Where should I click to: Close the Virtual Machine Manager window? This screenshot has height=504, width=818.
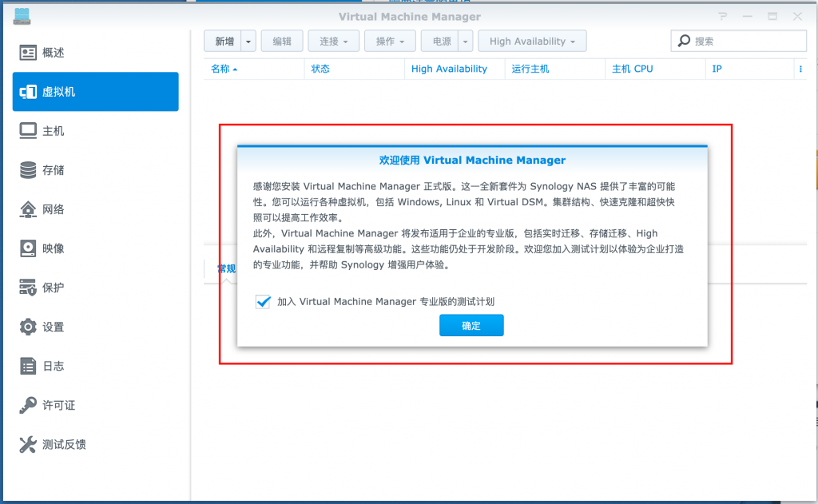pos(798,17)
